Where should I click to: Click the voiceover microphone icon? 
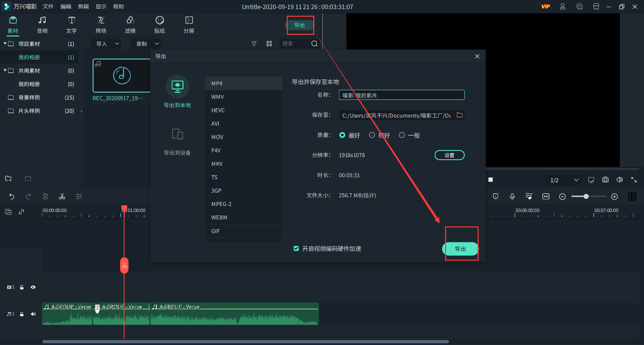(x=512, y=196)
